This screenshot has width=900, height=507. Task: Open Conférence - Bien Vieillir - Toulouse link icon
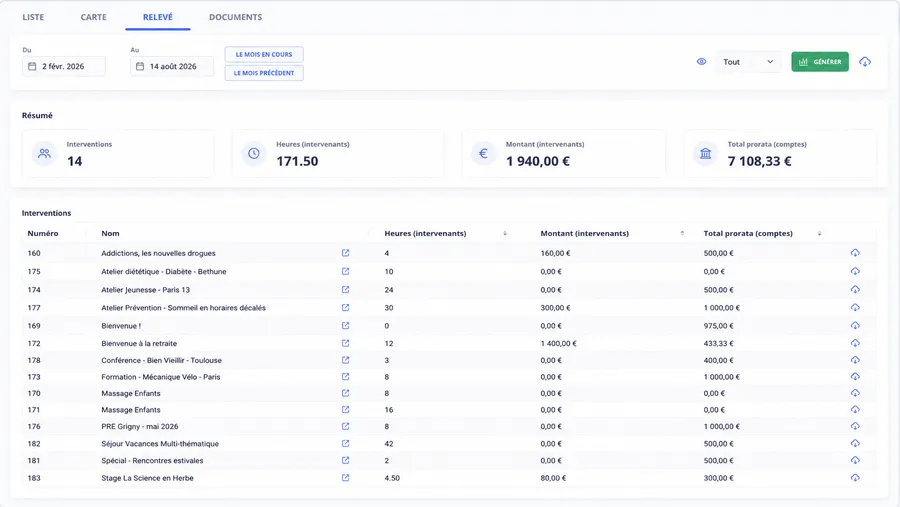[346, 360]
